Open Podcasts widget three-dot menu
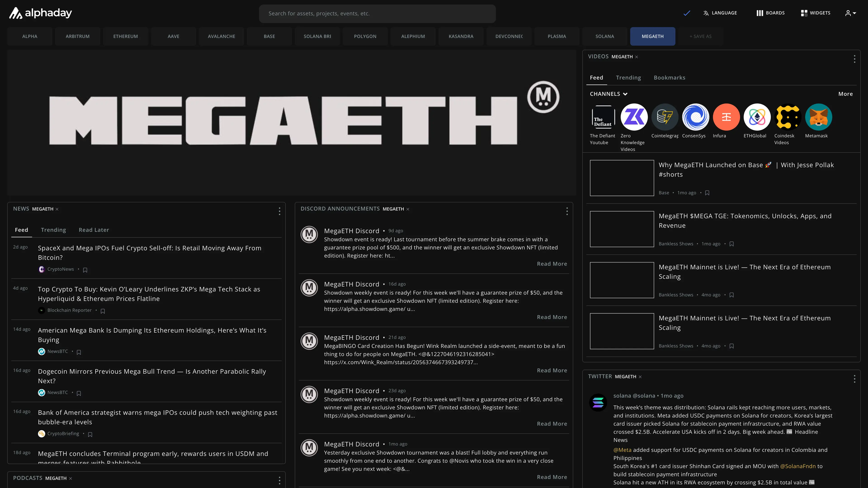Viewport: 868px width, 488px height. [279, 481]
